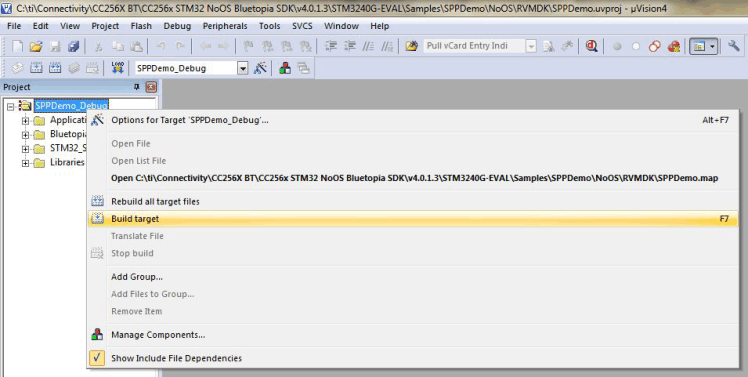Click the Paste clipboard toolbar icon

click(136, 46)
